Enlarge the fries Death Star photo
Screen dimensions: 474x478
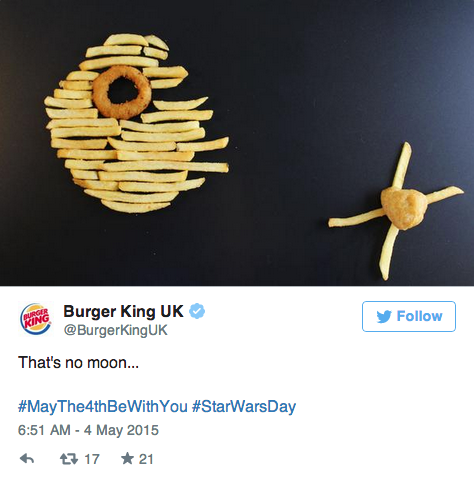pyautogui.click(x=237, y=143)
